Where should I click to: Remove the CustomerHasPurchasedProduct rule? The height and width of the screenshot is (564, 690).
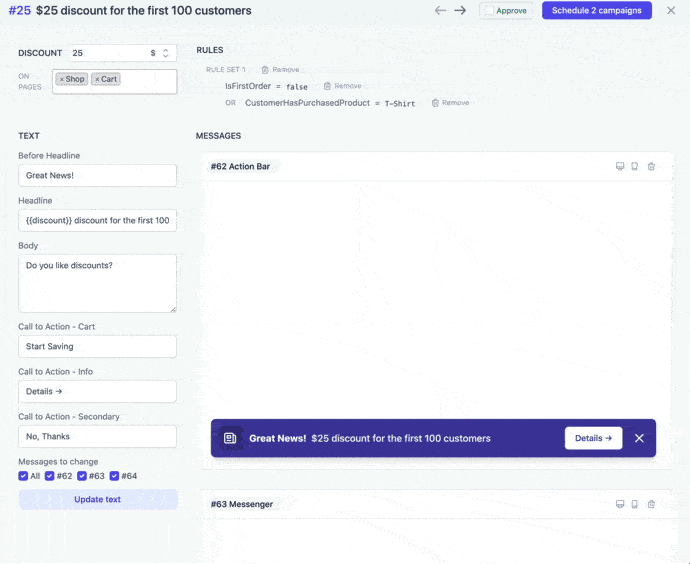pos(450,103)
